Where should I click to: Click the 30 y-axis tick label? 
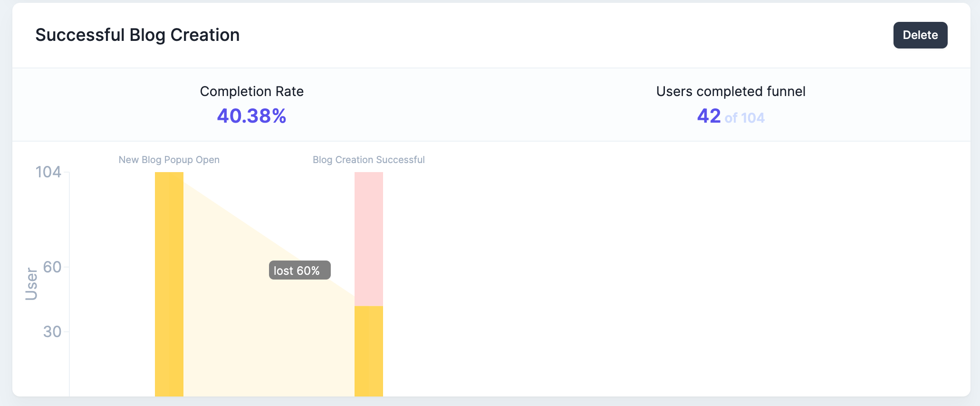point(52,331)
